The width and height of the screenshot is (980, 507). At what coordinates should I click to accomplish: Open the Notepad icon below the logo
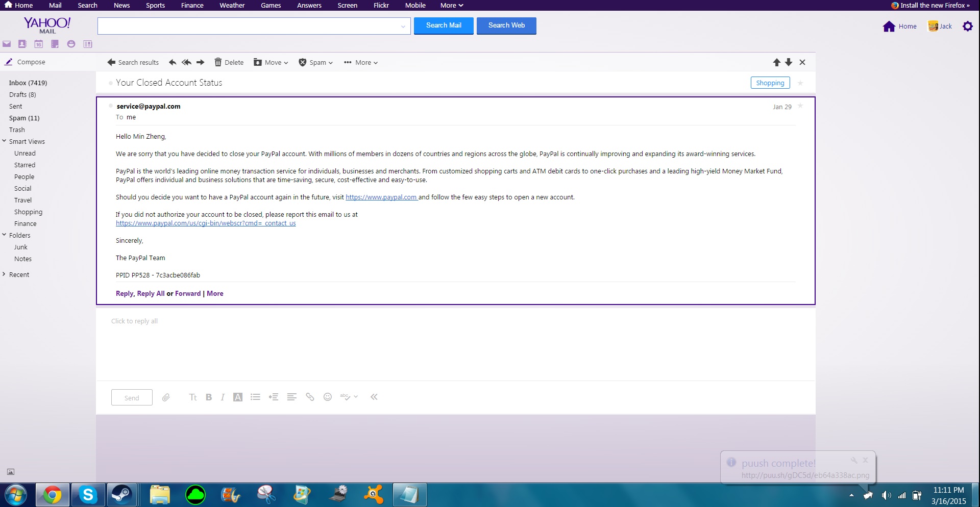[x=55, y=44]
